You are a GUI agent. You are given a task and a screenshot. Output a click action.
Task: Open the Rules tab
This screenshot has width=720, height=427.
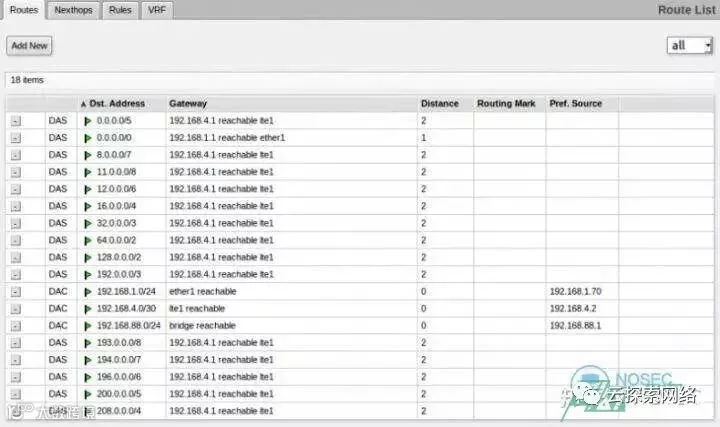click(x=120, y=10)
